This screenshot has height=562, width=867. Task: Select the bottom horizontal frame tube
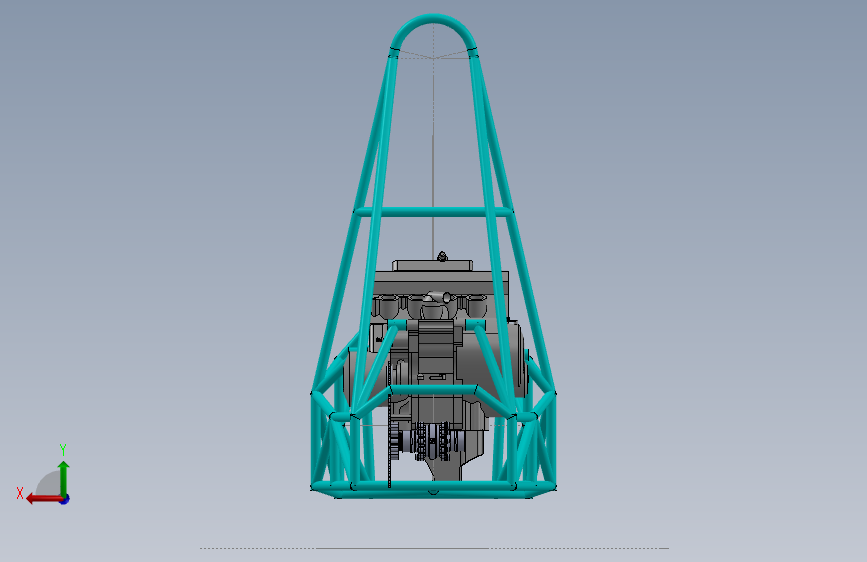[x=433, y=487]
